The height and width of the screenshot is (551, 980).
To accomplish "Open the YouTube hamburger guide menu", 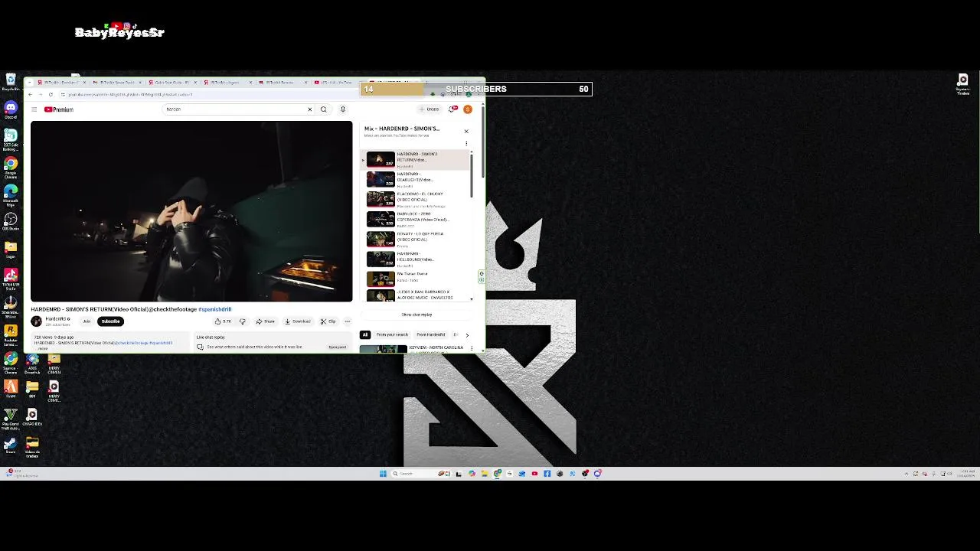I will [34, 109].
